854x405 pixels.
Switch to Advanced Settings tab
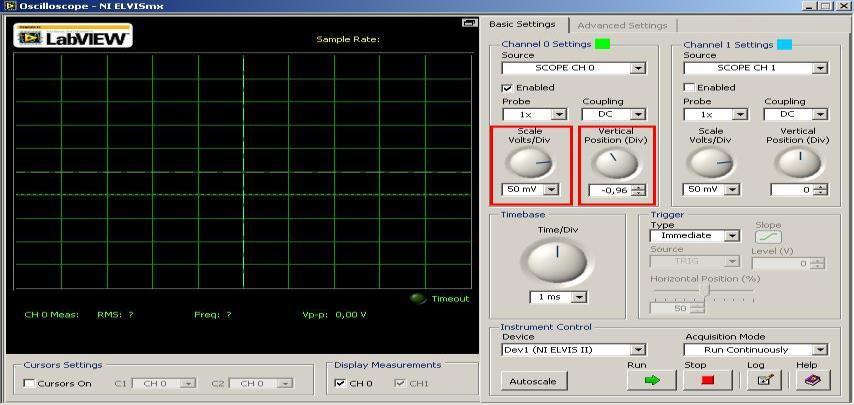click(622, 25)
